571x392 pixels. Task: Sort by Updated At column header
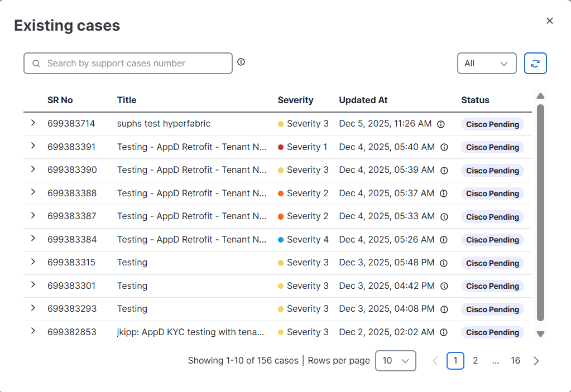(x=363, y=100)
